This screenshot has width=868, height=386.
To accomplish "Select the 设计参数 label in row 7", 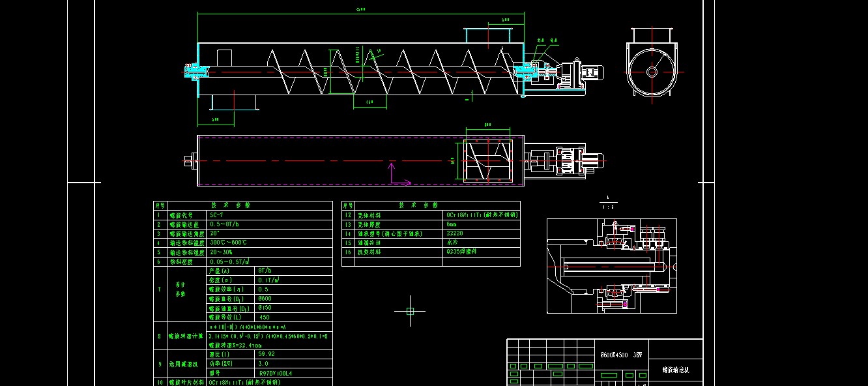I will pos(181,289).
